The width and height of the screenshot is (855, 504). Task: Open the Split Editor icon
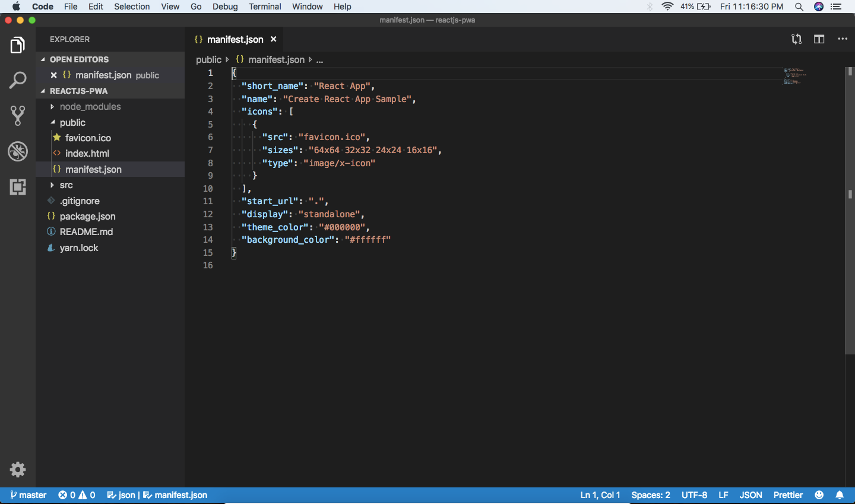click(819, 39)
